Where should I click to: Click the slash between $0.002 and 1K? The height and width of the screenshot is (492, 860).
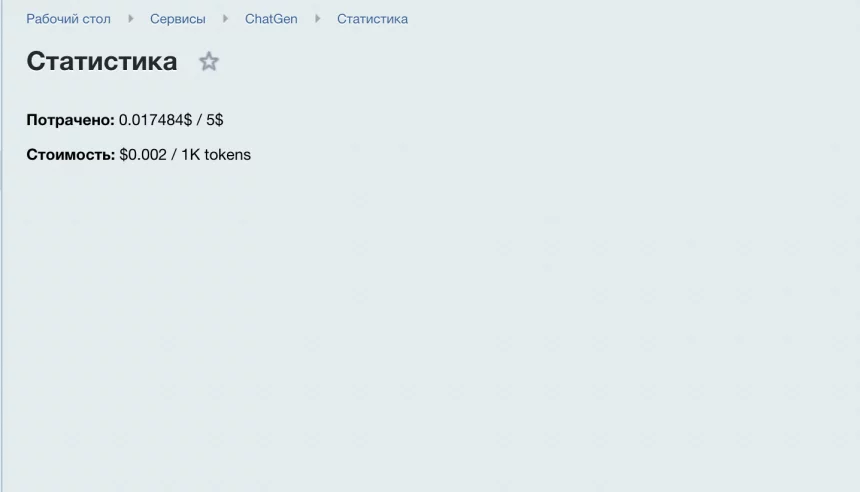click(174, 155)
